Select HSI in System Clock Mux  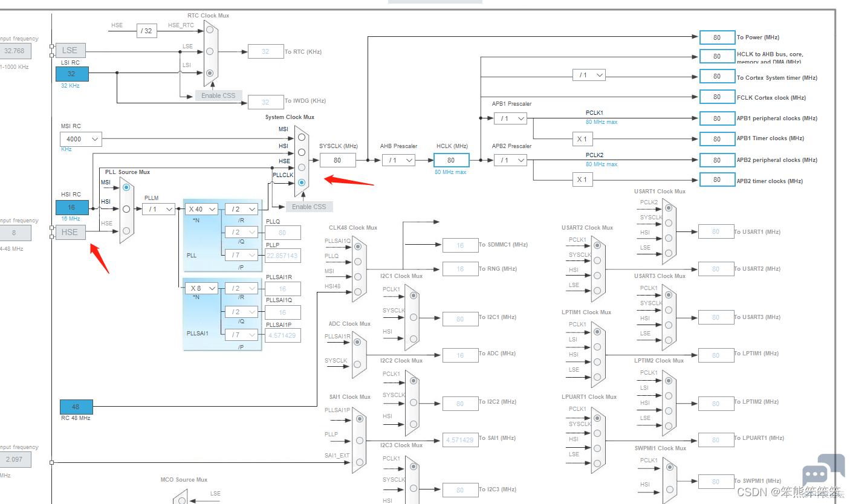coord(302,152)
